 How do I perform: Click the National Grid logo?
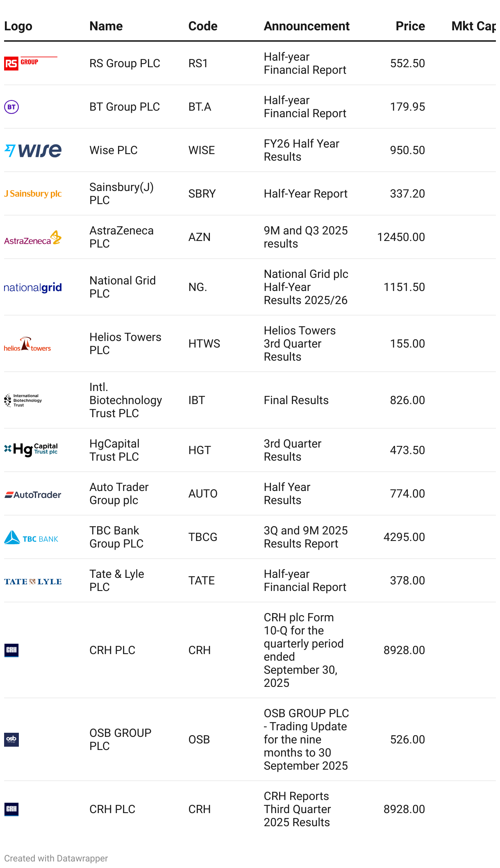(33, 287)
